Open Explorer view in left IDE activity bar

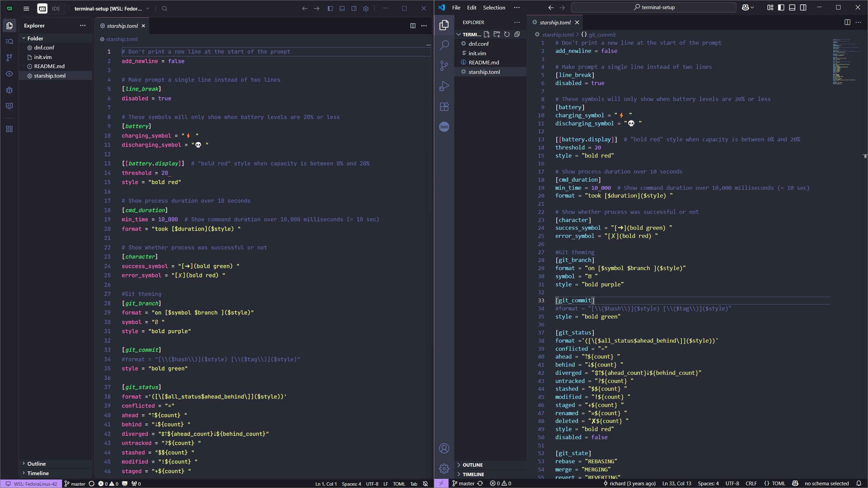pyautogui.click(x=9, y=25)
